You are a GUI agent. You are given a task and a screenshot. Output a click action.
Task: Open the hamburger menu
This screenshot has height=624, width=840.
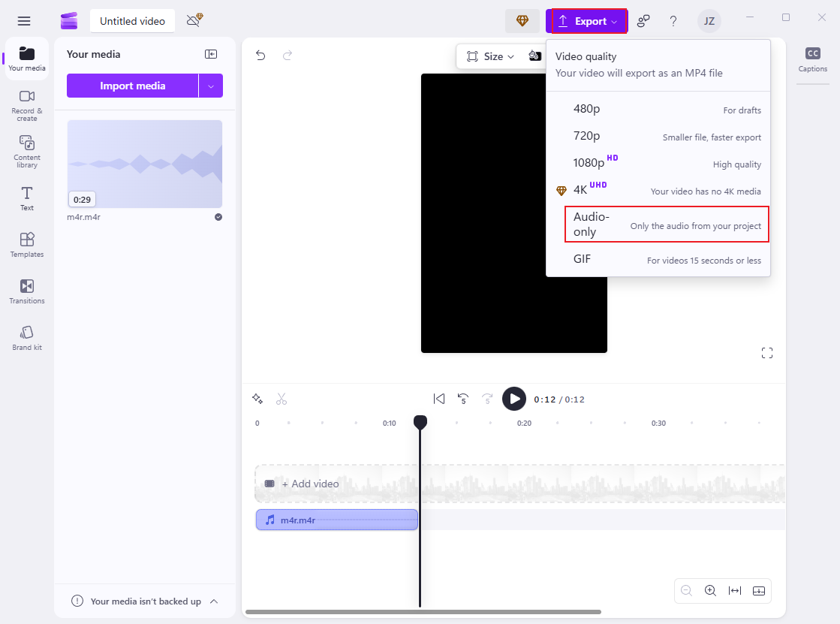pyautogui.click(x=23, y=20)
